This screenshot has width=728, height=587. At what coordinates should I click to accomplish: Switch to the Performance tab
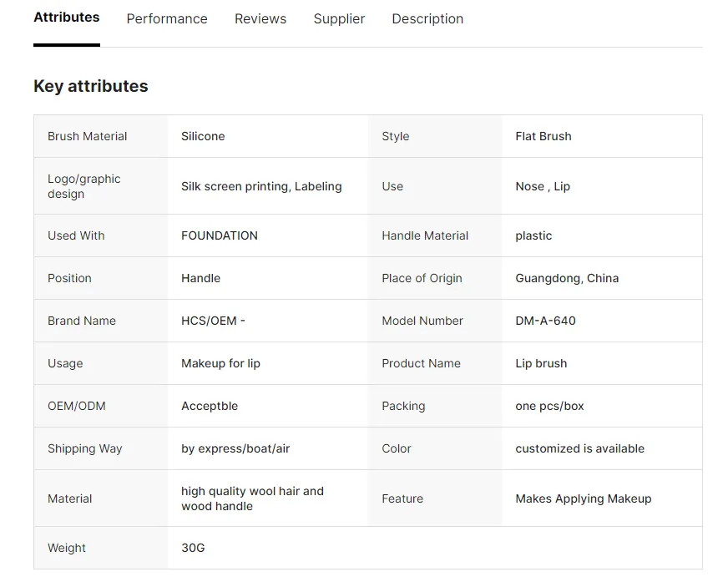click(x=167, y=18)
